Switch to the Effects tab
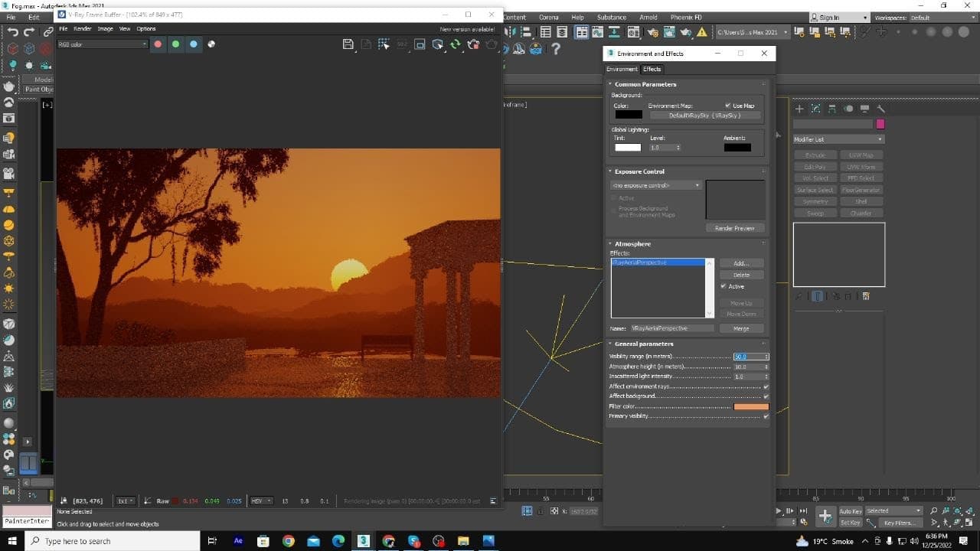The width and height of the screenshot is (980, 551). click(652, 69)
